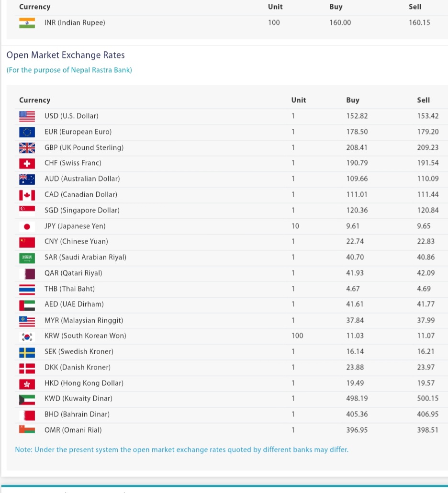Click the South Korean flag icon
The width and height of the screenshot is (448, 493).
tap(27, 337)
